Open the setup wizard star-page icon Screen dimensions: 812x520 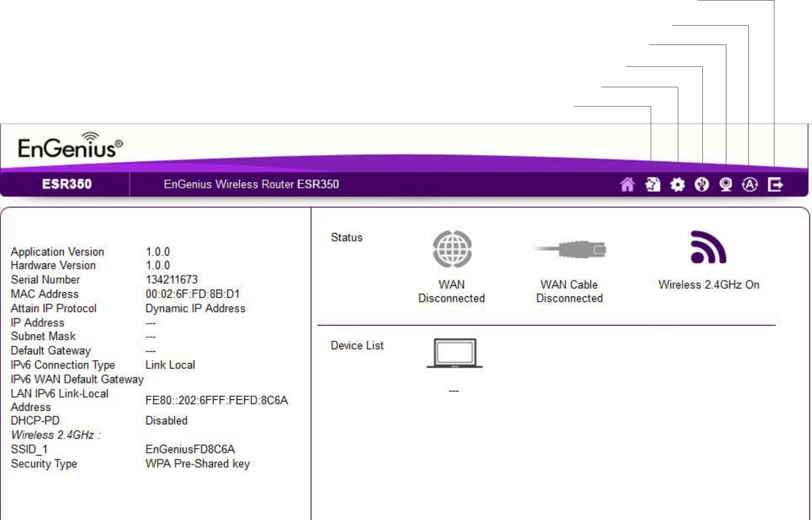point(653,184)
